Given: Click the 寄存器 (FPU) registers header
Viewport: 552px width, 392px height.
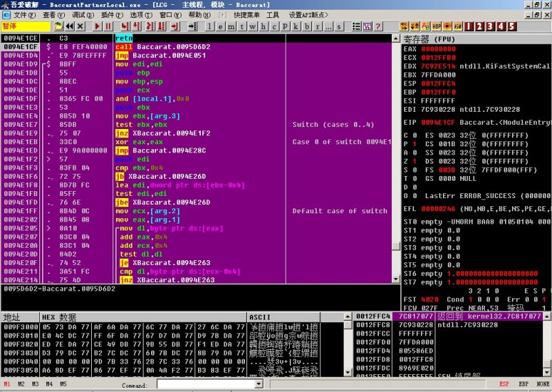Looking at the screenshot, I should click(x=477, y=39).
